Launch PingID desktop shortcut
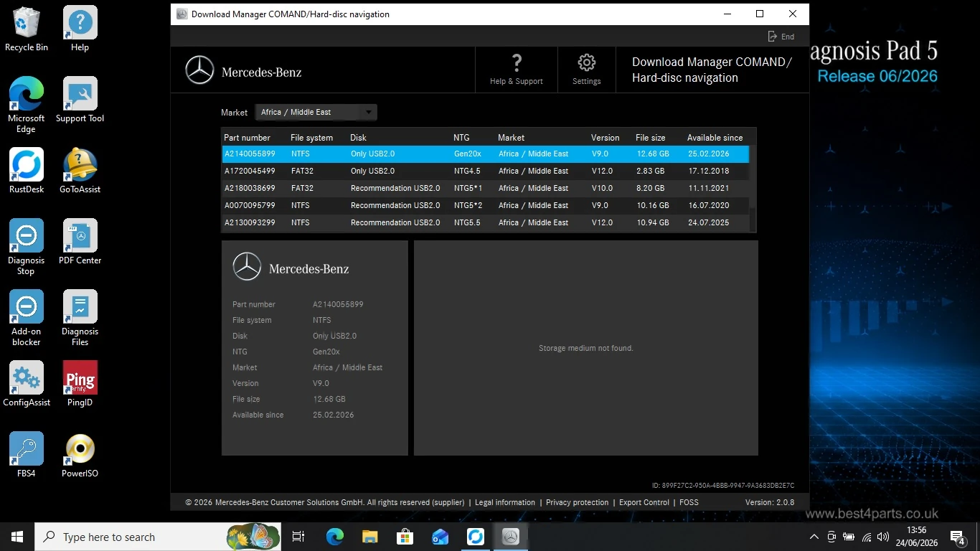This screenshot has width=980, height=551. [80, 384]
